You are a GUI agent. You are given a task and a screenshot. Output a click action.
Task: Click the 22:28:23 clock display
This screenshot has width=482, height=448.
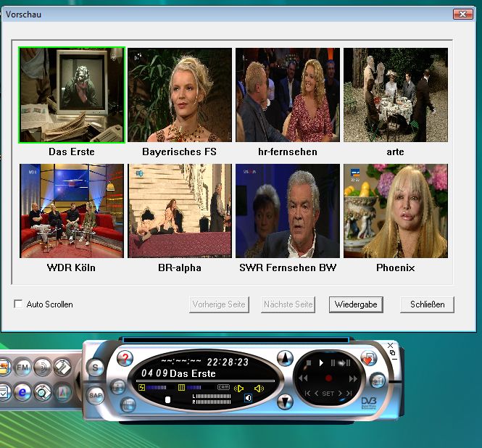pyautogui.click(x=228, y=362)
